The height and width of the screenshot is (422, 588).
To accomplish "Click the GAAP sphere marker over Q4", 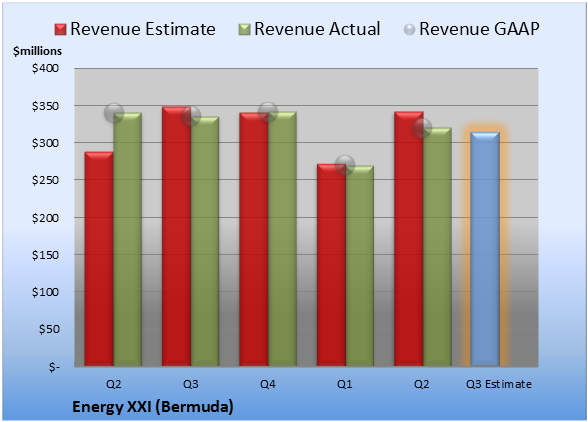I will coord(268,111).
